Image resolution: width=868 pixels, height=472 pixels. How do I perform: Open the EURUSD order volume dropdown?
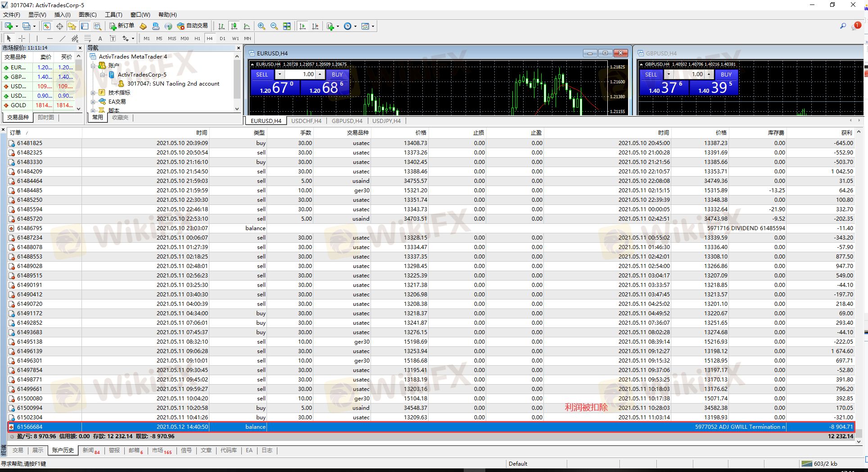click(x=280, y=74)
